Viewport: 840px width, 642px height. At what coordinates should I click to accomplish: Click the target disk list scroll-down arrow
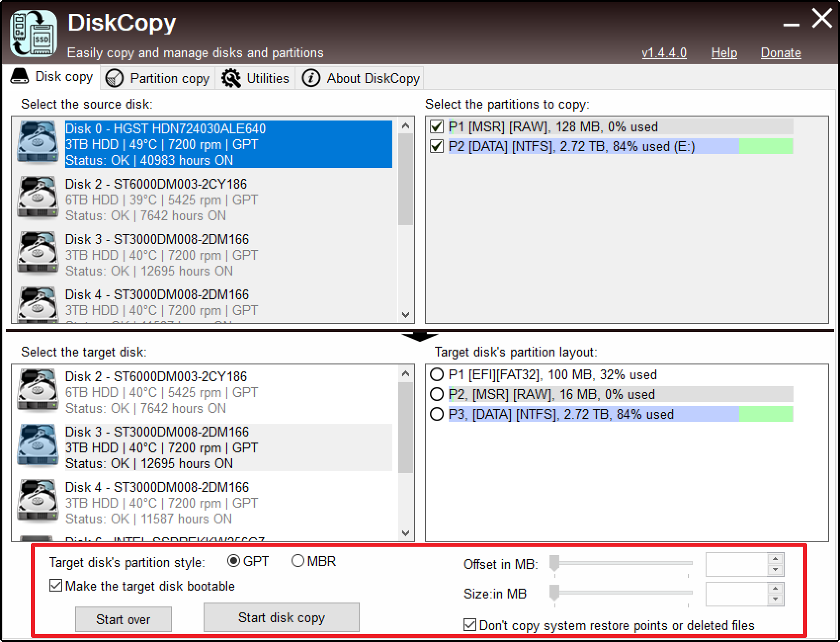pos(406,533)
